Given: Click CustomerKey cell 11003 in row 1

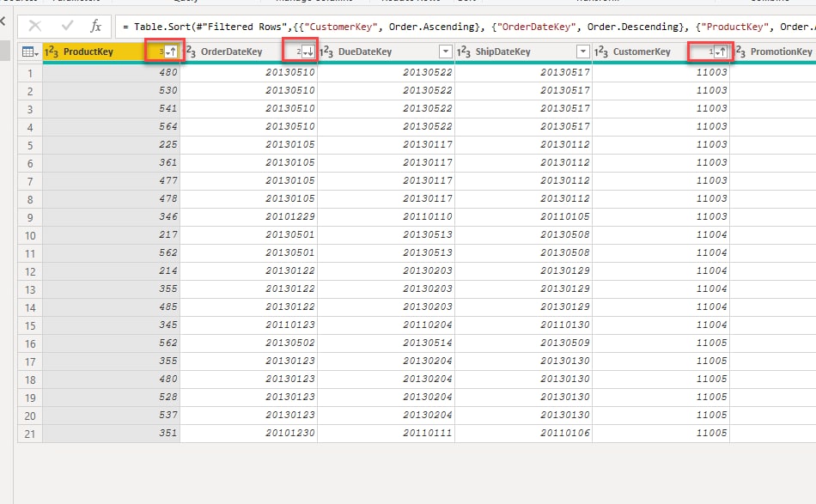Looking at the screenshot, I should click(661, 72).
